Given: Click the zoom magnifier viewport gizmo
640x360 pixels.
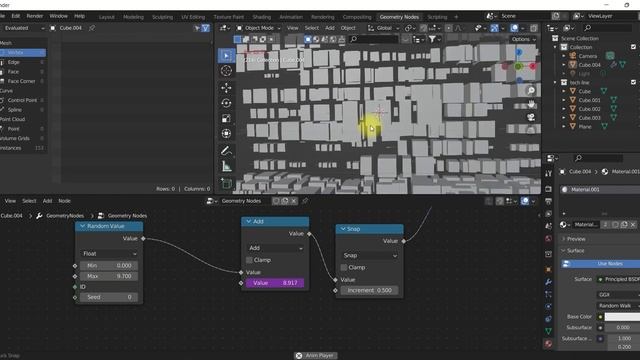Looking at the screenshot, I should point(531,90).
